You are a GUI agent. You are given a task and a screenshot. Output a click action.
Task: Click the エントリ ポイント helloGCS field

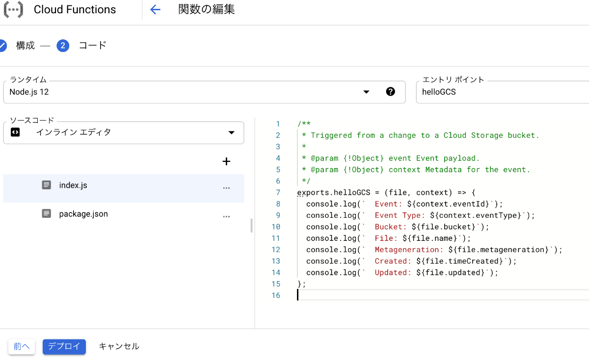[x=502, y=92]
